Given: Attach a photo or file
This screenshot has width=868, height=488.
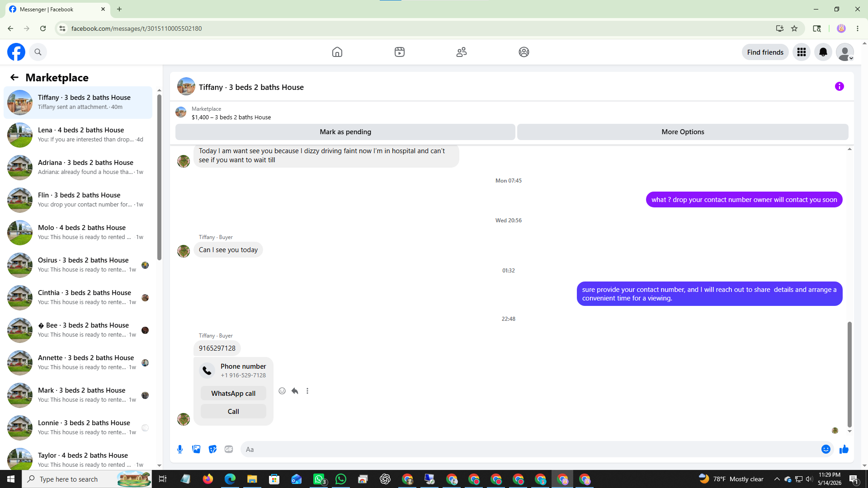Looking at the screenshot, I should [x=196, y=449].
